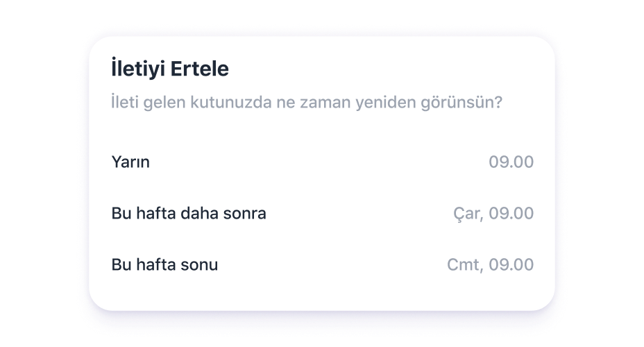This screenshot has width=644, height=347.
Task: Snooze message until tomorrow at 09.00
Action: (x=322, y=162)
